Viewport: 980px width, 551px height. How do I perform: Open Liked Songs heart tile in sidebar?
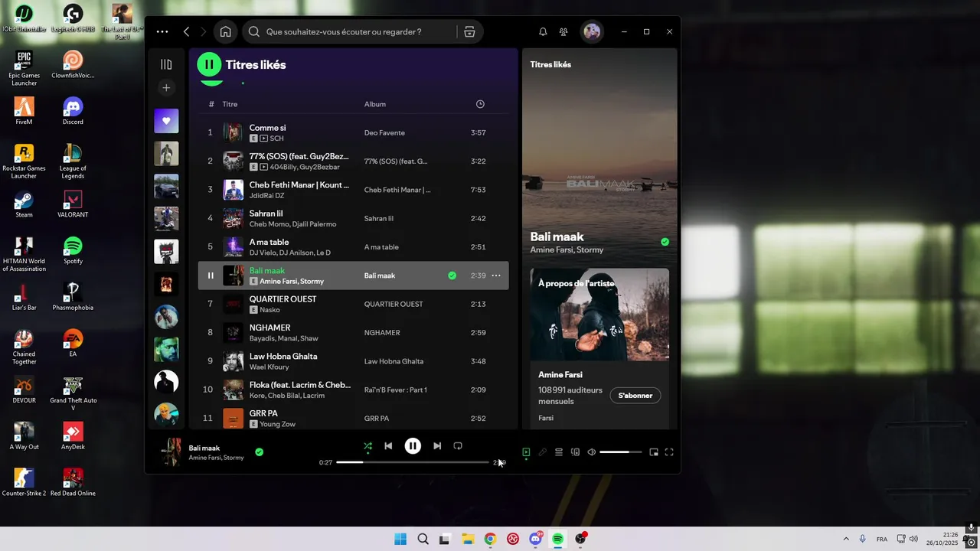click(x=166, y=121)
